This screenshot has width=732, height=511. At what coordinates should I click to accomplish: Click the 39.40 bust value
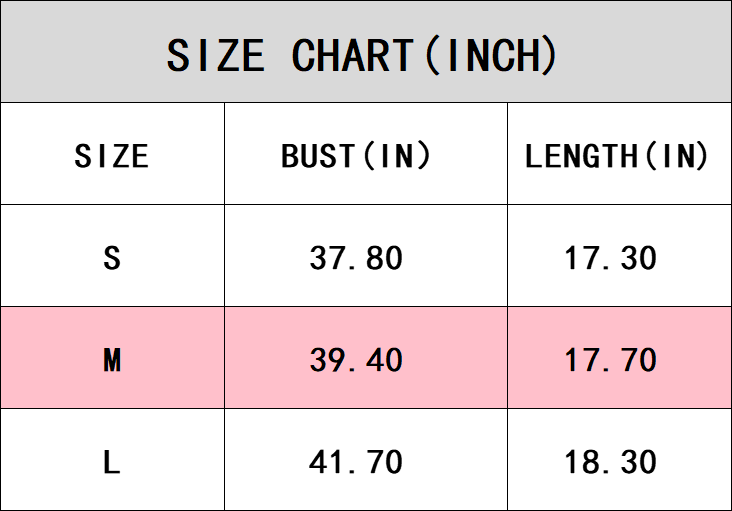coord(356,359)
